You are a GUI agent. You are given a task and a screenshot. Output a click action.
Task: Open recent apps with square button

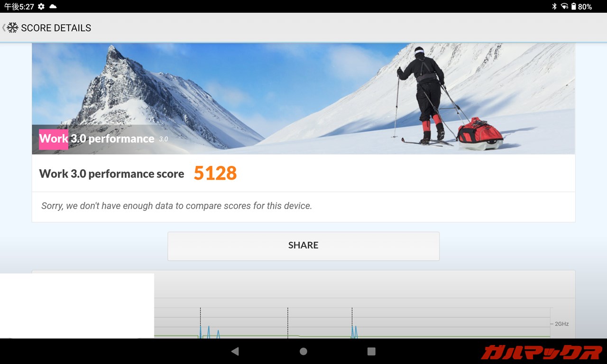[x=371, y=351]
